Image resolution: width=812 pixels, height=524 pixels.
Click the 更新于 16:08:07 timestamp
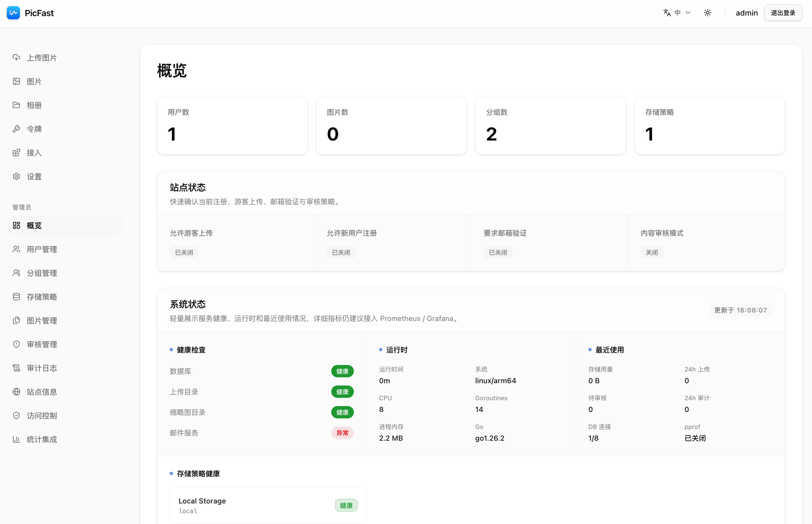click(740, 310)
